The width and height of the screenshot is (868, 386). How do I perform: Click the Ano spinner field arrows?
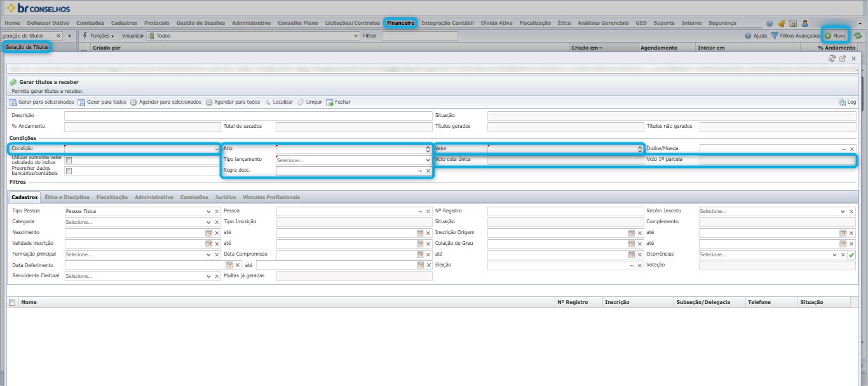[428, 149]
